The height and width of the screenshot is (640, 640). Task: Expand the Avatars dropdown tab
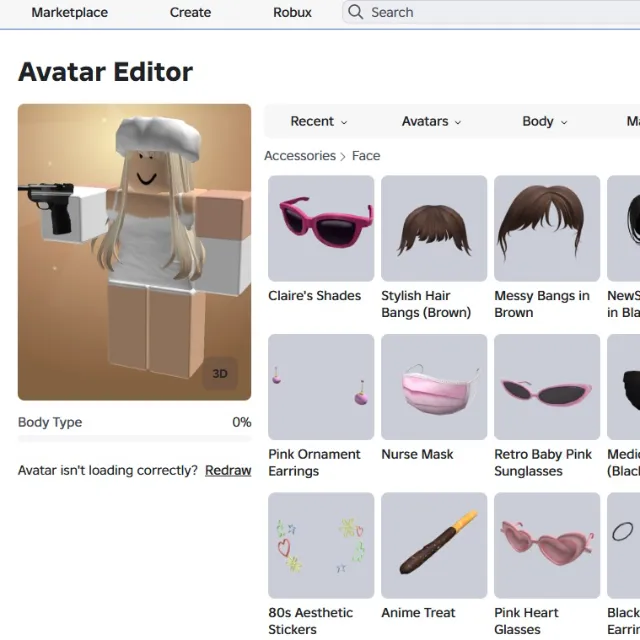431,121
